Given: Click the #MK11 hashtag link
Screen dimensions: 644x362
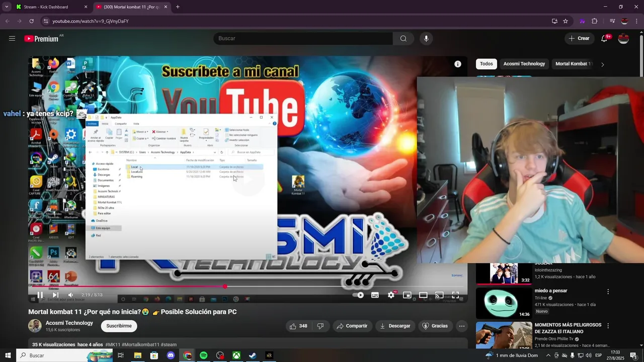Looking at the screenshot, I should [x=112, y=344].
